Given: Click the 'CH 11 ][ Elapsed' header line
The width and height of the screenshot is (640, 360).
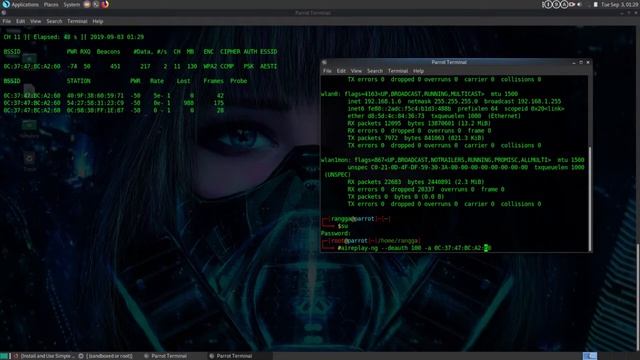Looking at the screenshot, I should [x=74, y=37].
